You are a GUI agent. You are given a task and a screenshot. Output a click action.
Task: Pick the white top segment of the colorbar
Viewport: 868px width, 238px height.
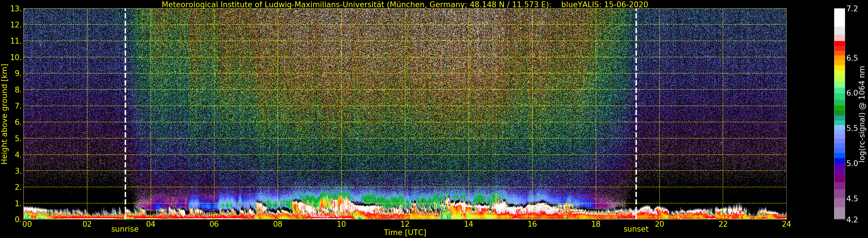(839, 17)
